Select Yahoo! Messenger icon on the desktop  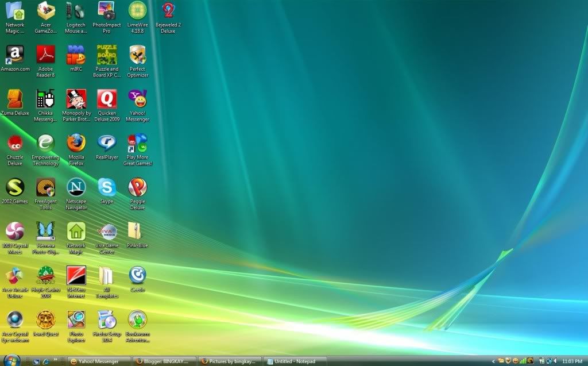tap(138, 106)
